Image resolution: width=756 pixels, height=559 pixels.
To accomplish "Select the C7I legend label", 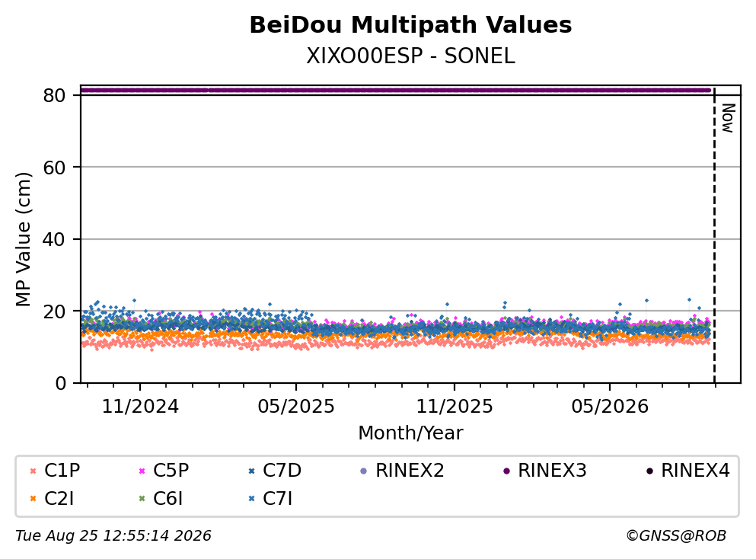I will (278, 498).
